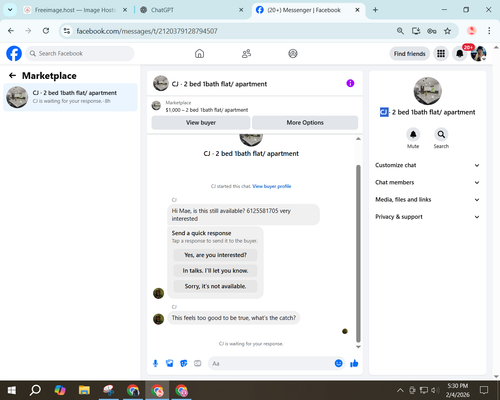Open File Explorer from the taskbar
This screenshot has height=400, width=500.
(x=84, y=390)
